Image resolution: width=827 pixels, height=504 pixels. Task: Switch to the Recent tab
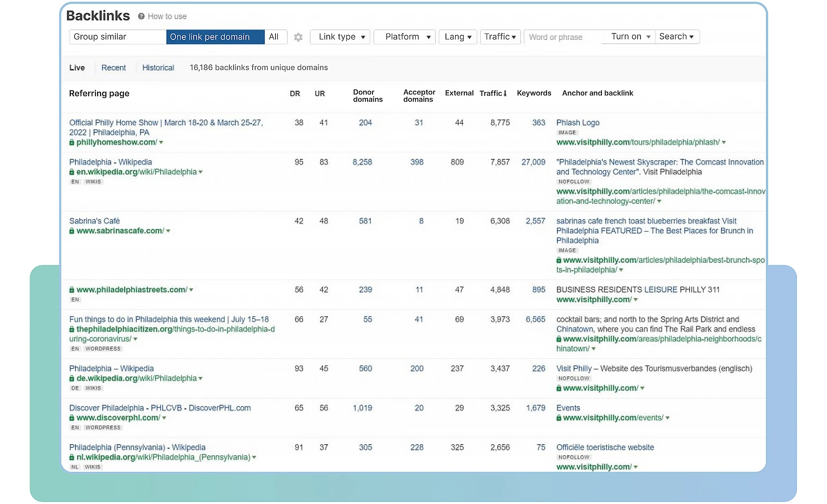pyautogui.click(x=113, y=67)
